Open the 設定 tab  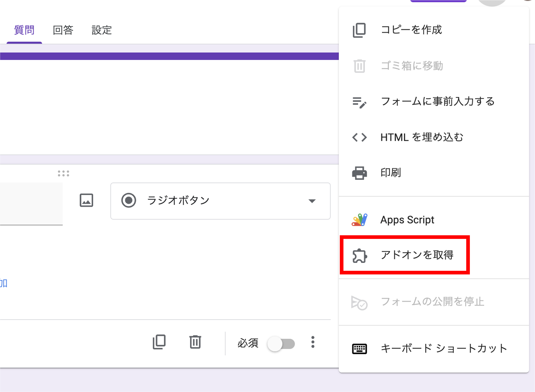coord(101,30)
